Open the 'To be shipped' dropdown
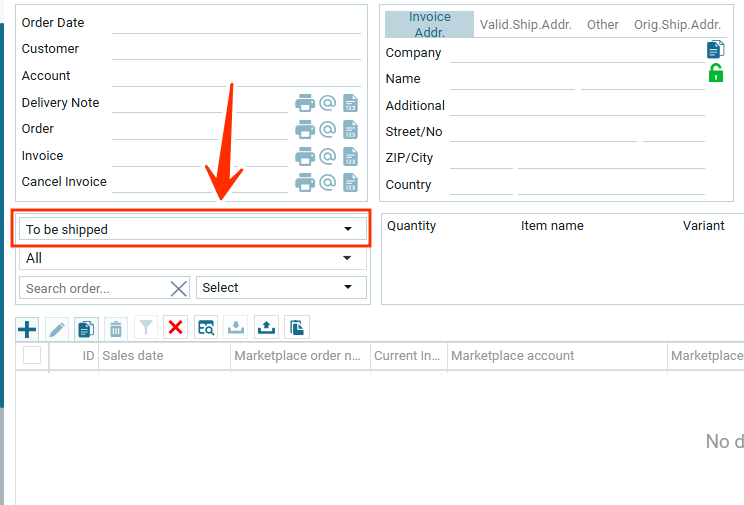The image size is (744, 505). tap(192, 229)
